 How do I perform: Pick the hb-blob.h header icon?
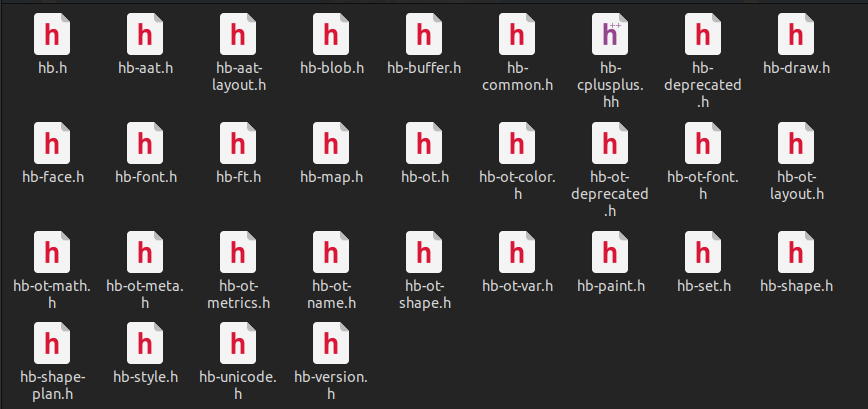click(331, 34)
